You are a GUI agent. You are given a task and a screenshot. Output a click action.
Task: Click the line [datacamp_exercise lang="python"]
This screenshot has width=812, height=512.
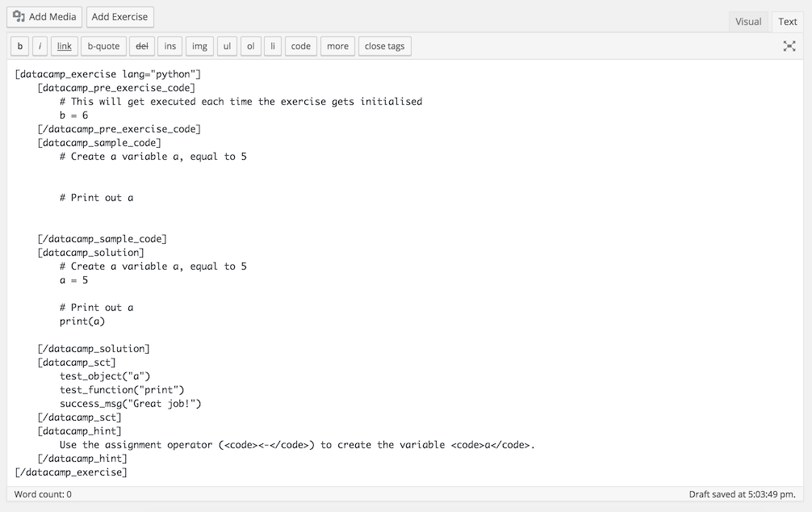(107, 74)
